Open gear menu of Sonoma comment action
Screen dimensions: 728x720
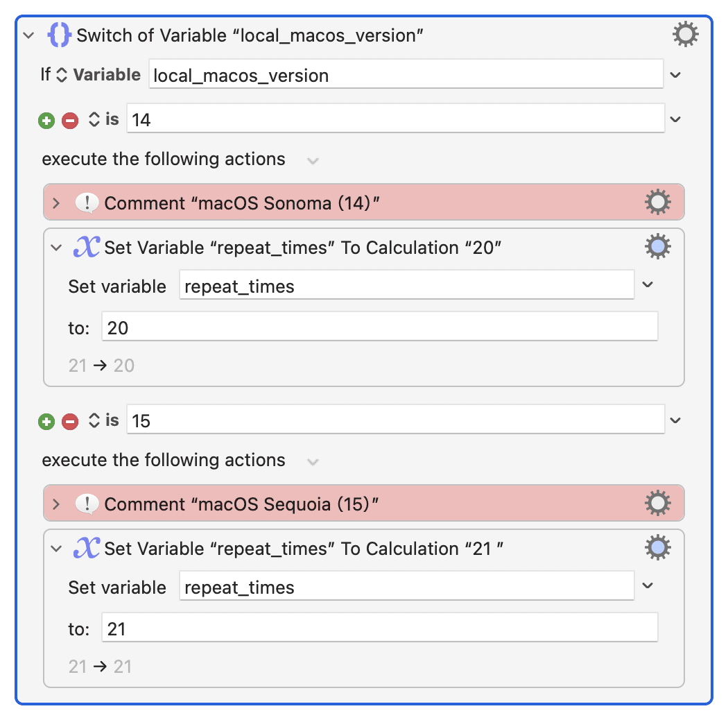tap(657, 202)
